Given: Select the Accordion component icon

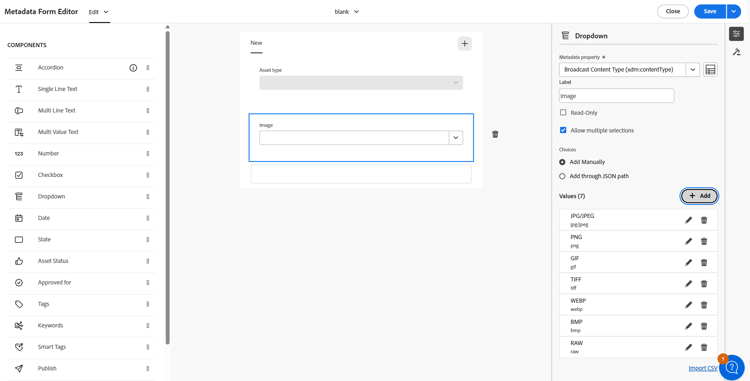Looking at the screenshot, I should pyautogui.click(x=19, y=68).
